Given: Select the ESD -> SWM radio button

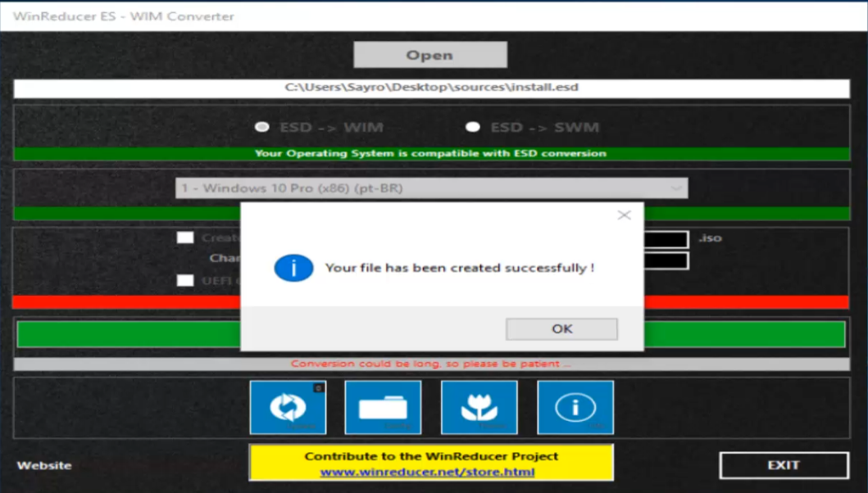Looking at the screenshot, I should [472, 127].
